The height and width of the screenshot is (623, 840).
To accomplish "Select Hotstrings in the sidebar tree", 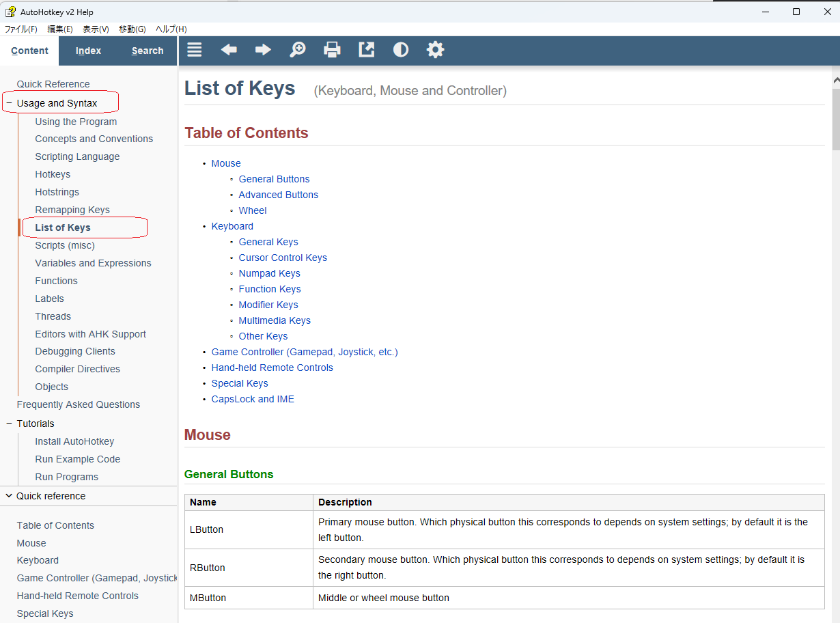I will [x=57, y=192].
